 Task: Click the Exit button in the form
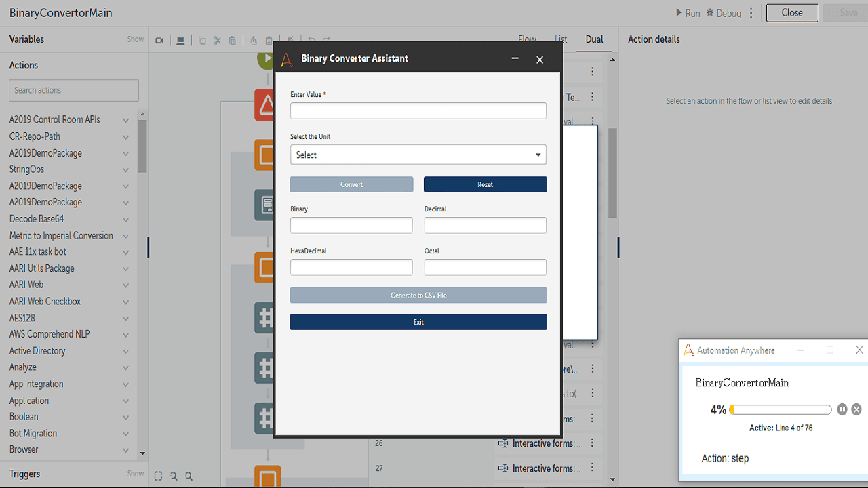[x=418, y=322]
